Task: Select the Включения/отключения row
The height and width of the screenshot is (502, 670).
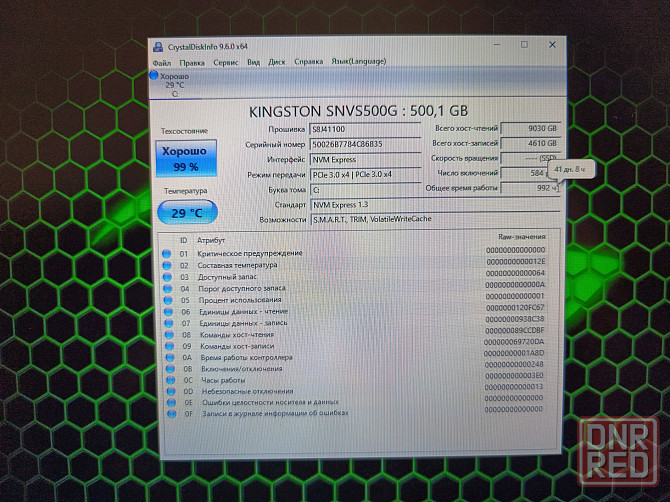Action: pyautogui.click(x=356, y=367)
